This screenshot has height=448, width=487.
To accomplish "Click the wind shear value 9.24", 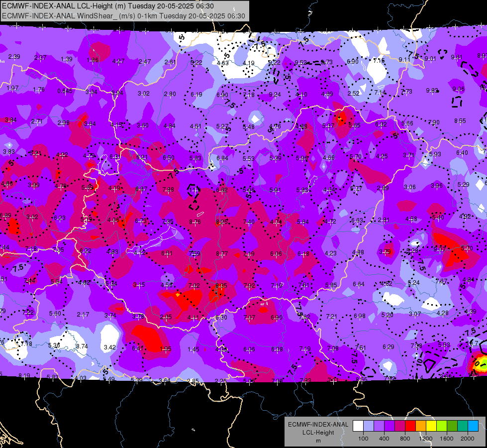I will point(275,94).
